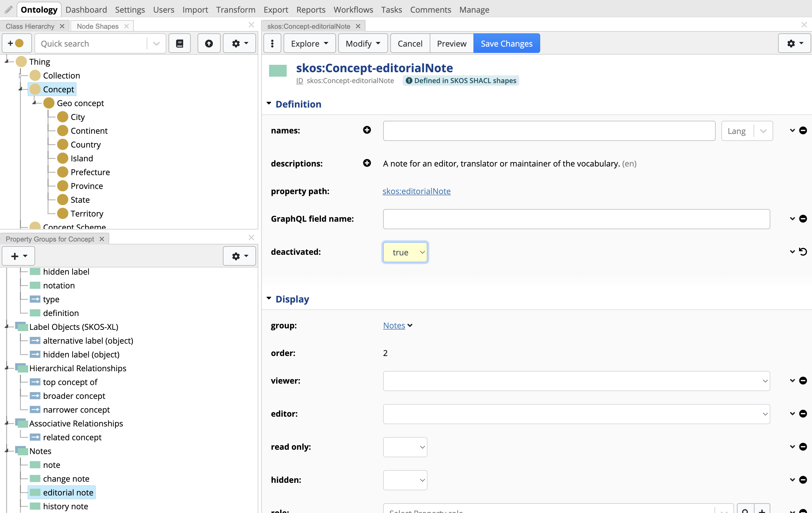Click the Save Changes button
The height and width of the screenshot is (513, 812).
click(x=506, y=43)
